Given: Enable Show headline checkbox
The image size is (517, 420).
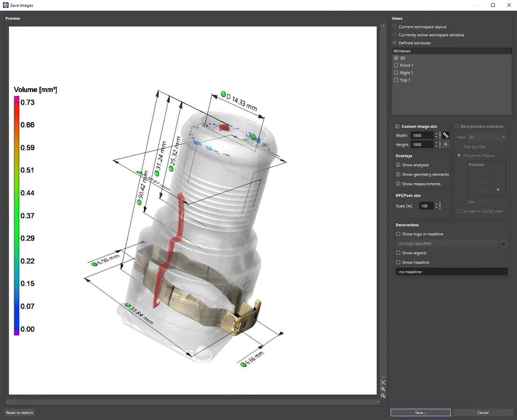Looking at the screenshot, I should 398,262.
